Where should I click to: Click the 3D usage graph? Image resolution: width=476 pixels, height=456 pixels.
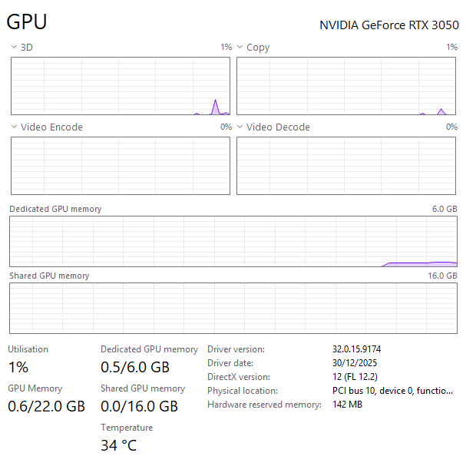pos(121,86)
